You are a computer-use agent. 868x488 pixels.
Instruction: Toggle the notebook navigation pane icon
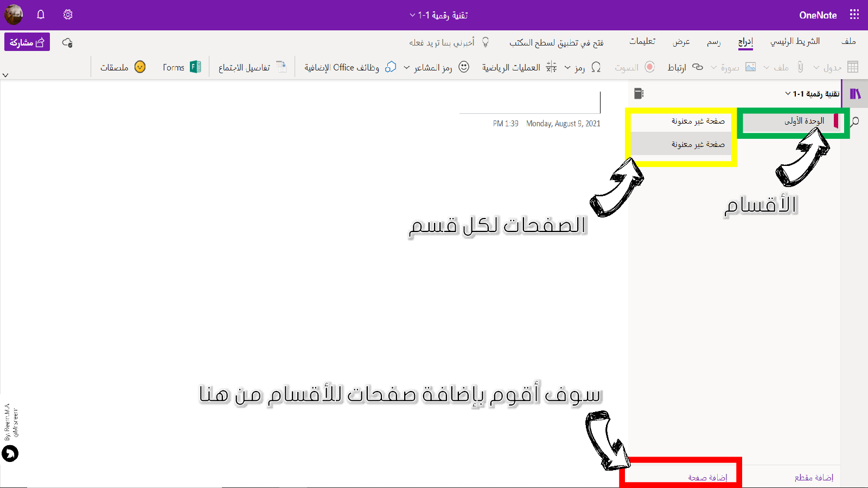pos(855,94)
